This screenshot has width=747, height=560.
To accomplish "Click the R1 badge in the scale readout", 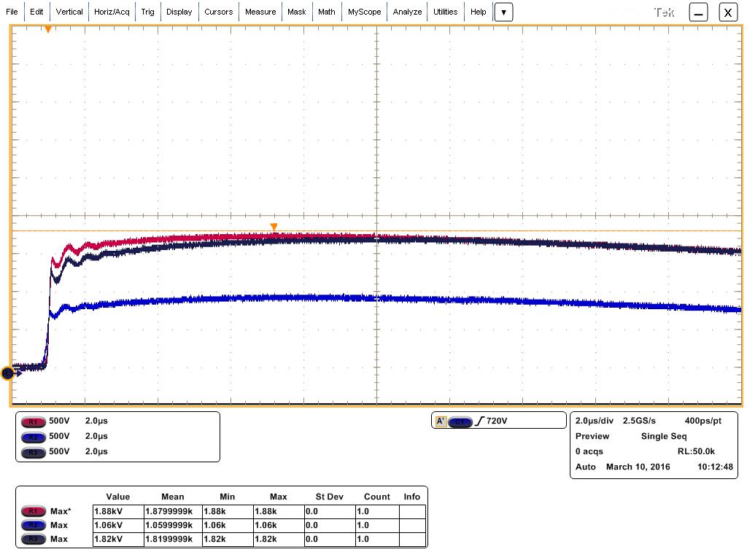I will click(x=31, y=421).
